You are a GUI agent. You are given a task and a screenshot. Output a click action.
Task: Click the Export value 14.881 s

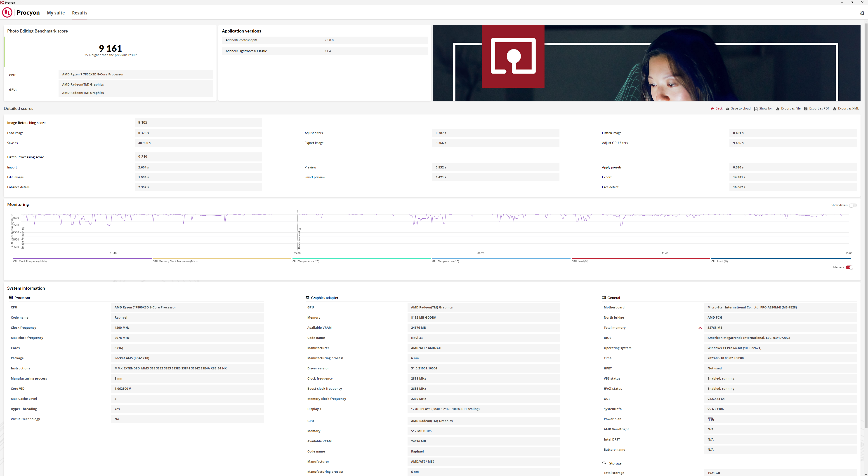793,177
